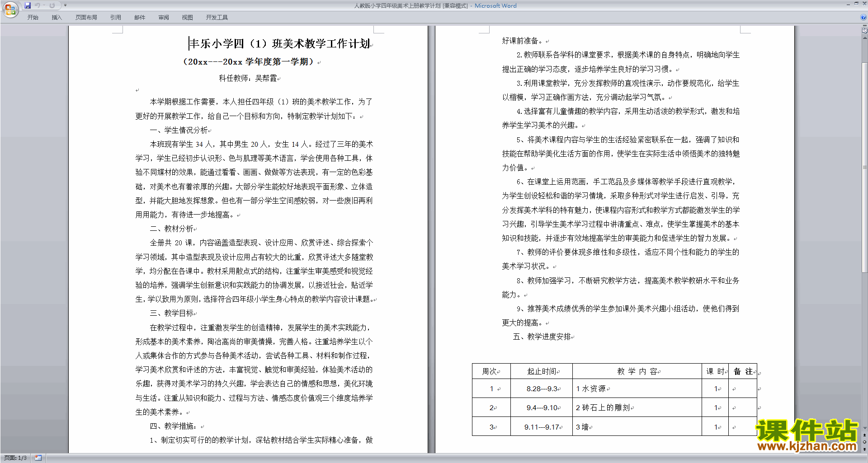Click the heading 一、学生情况分析

[179, 130]
